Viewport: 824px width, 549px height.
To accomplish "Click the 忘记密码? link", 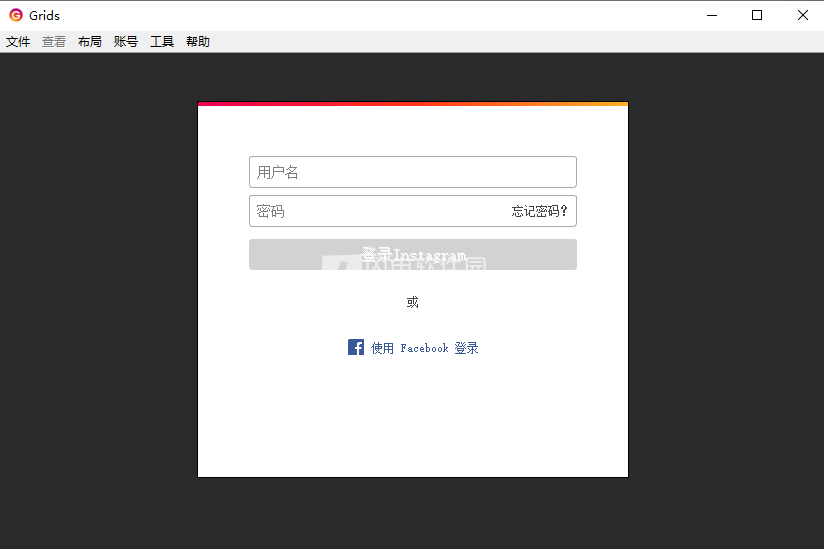I will pyautogui.click(x=540, y=211).
